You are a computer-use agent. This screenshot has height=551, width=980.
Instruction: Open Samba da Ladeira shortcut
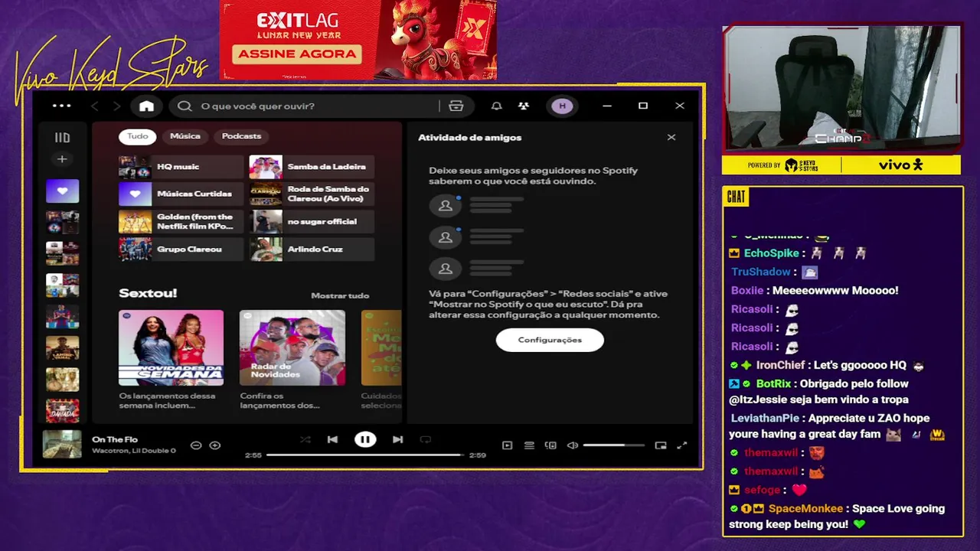[312, 167]
